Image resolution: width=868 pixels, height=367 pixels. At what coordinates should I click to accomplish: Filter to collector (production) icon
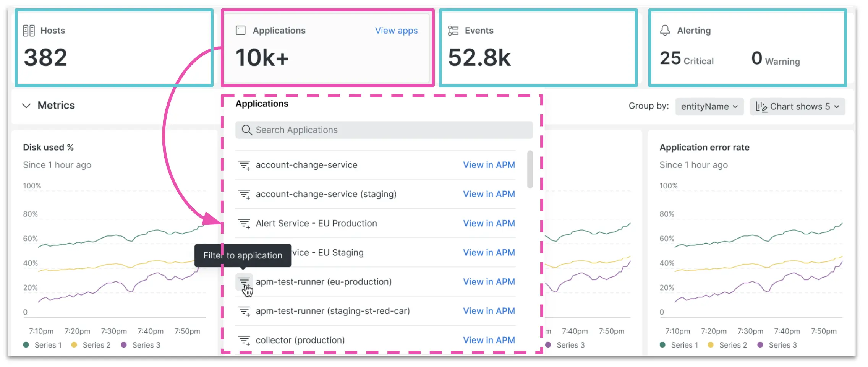(x=244, y=340)
